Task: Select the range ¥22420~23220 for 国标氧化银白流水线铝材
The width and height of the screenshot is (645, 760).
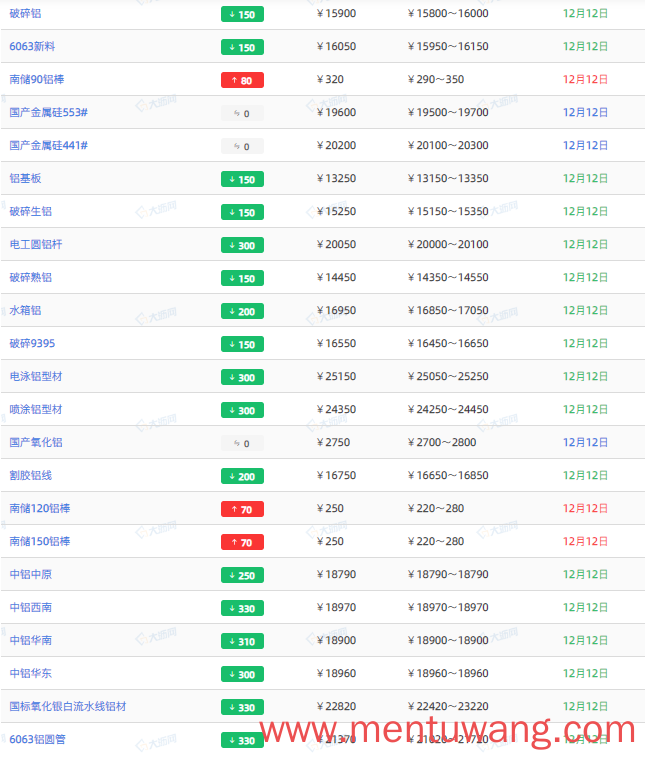Action: point(448,706)
